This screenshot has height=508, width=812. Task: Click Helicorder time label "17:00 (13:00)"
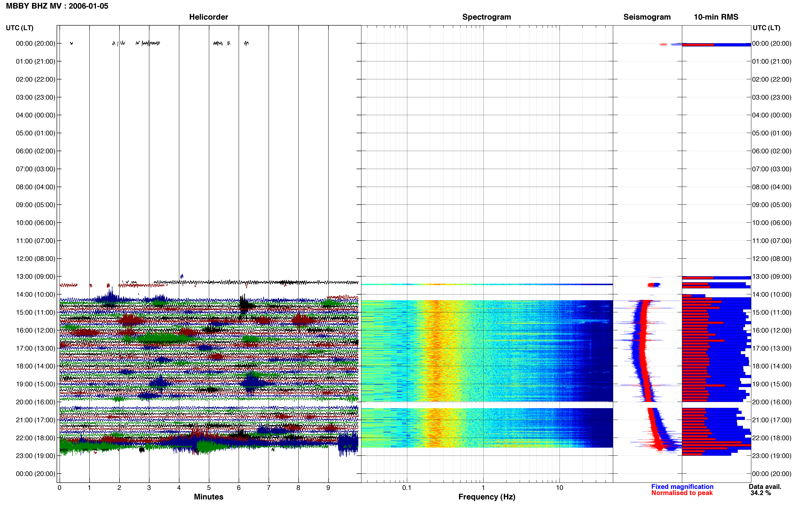[x=36, y=348]
